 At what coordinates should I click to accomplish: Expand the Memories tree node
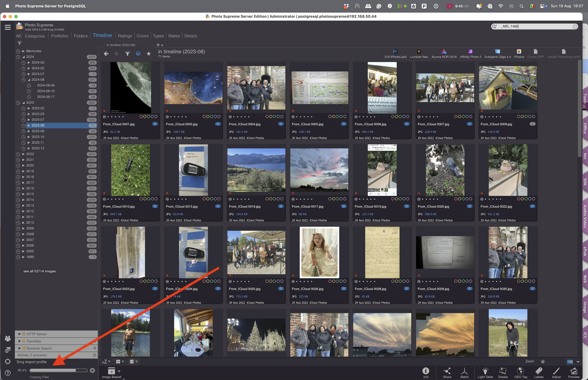pos(23,51)
